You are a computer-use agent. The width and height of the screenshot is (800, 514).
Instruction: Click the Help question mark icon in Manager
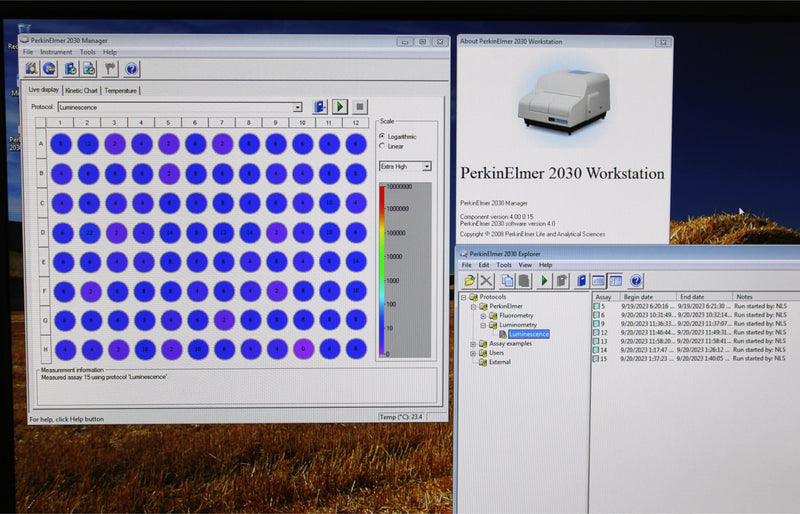131,69
